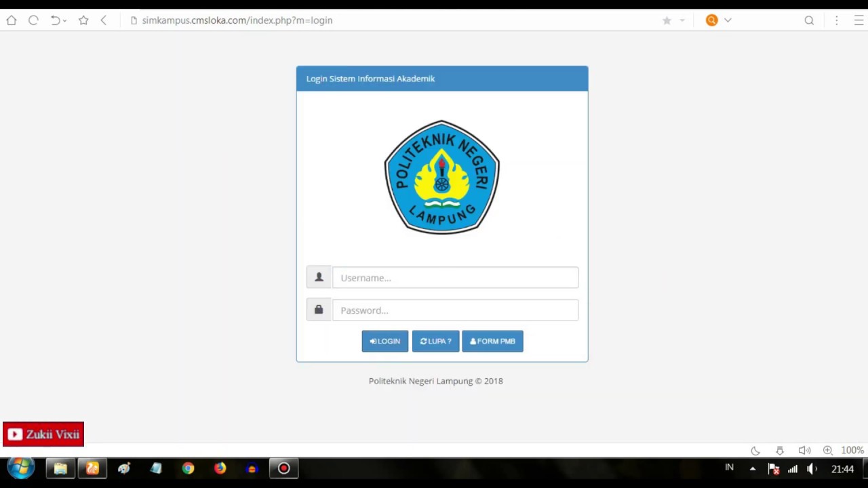Go to browser home page icon
Viewport: 868px width, 488px height.
12,20
